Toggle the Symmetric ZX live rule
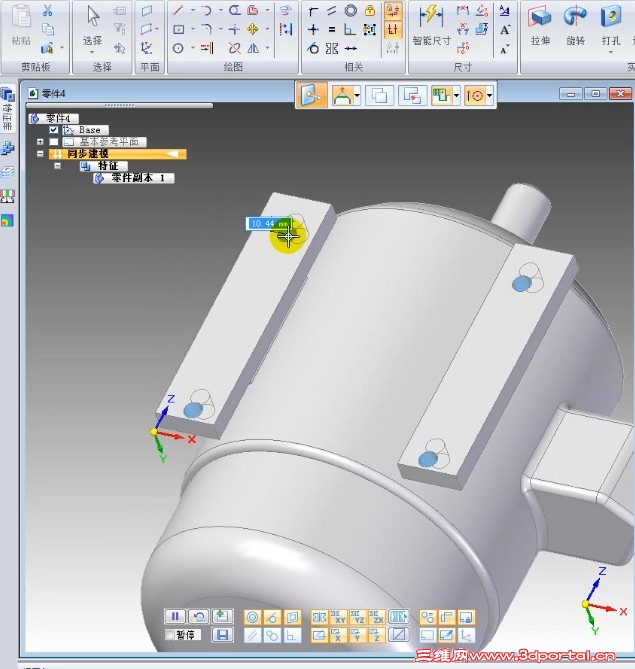Screen dimensions: 635x669 coord(377,617)
